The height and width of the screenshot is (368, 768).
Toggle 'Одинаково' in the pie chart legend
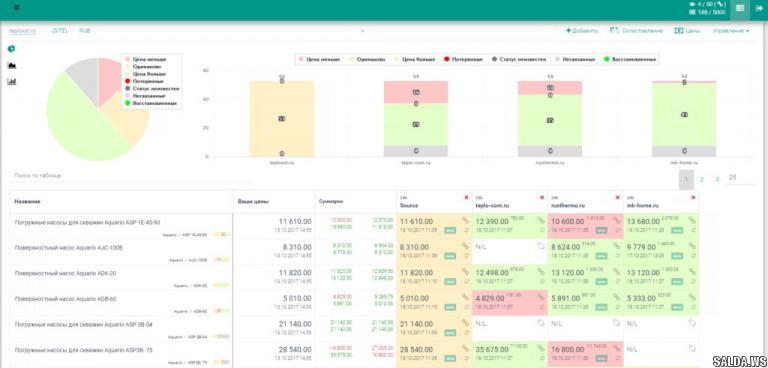click(x=145, y=66)
